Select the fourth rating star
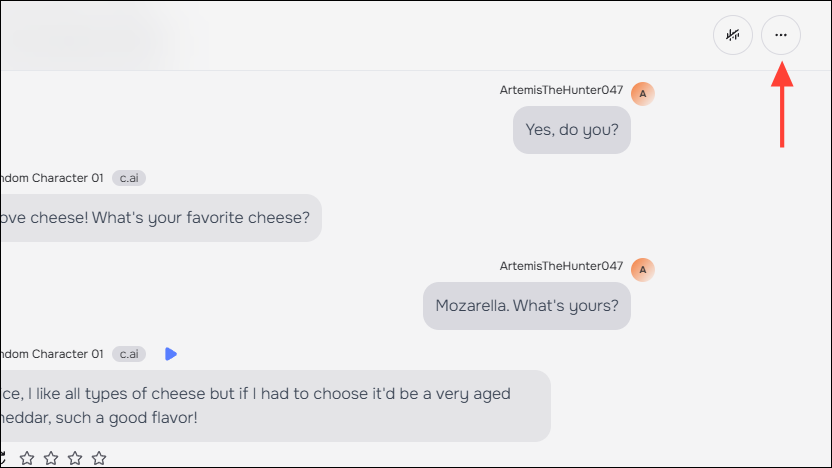 pos(99,458)
